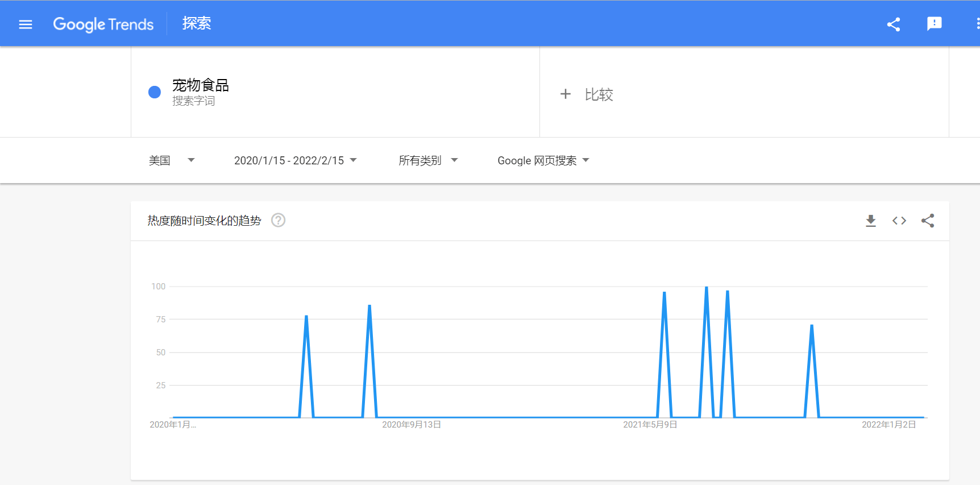Open the send feedback icon
Screen dimensions: 980x485
coord(934,24)
